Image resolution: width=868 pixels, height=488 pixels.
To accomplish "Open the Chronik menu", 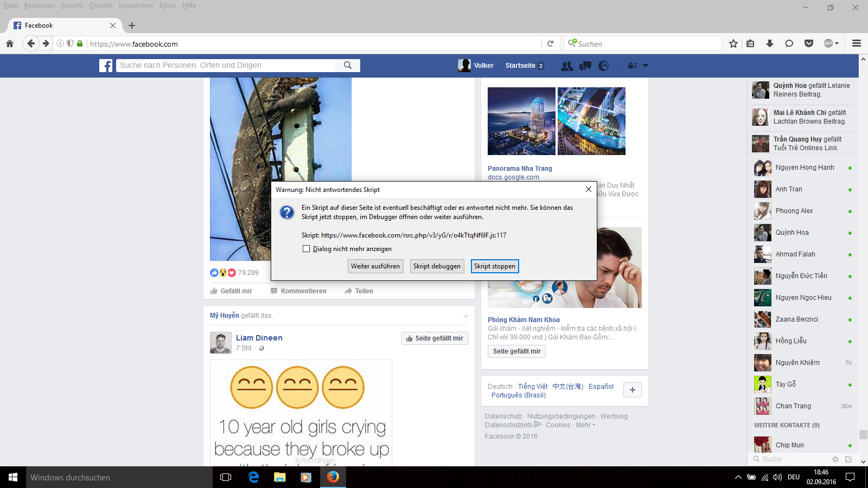I will click(x=100, y=5).
